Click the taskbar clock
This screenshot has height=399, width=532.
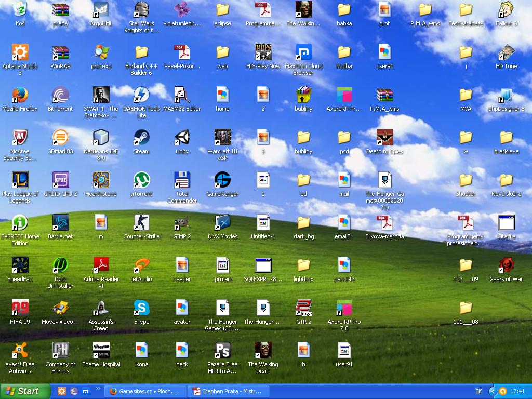[x=517, y=391]
